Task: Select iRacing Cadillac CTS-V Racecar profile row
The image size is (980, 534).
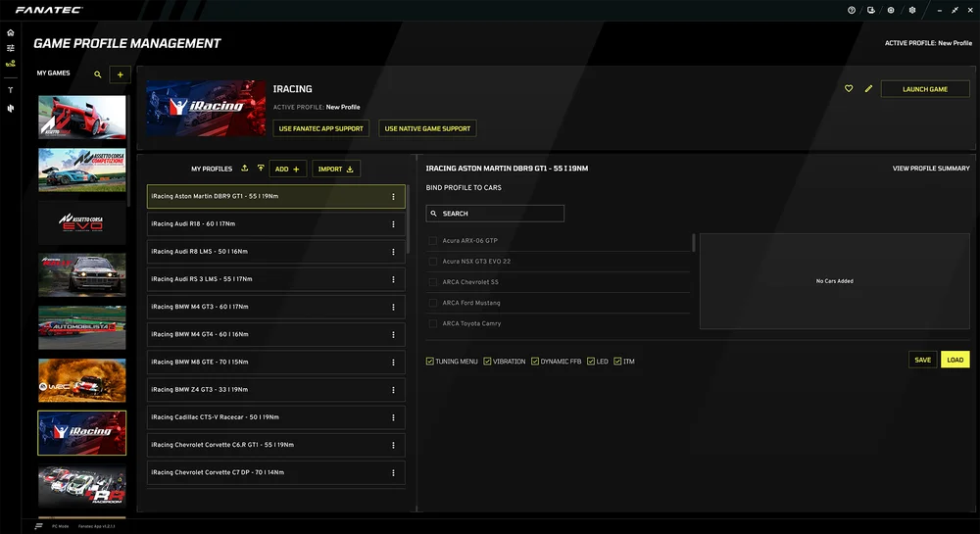Action: 275,417
